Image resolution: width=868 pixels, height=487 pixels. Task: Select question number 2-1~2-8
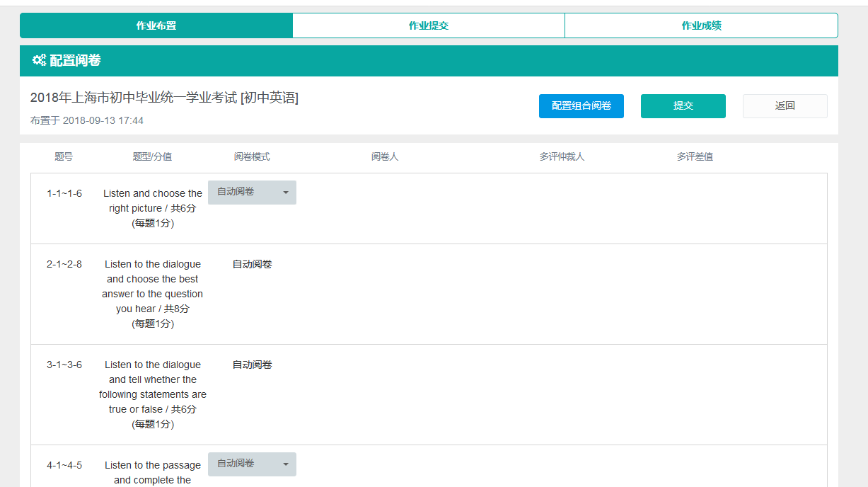(64, 264)
